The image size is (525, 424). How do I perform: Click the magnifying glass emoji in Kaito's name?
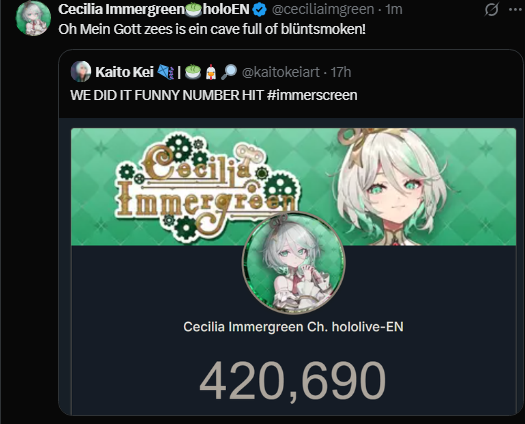pos(229,72)
